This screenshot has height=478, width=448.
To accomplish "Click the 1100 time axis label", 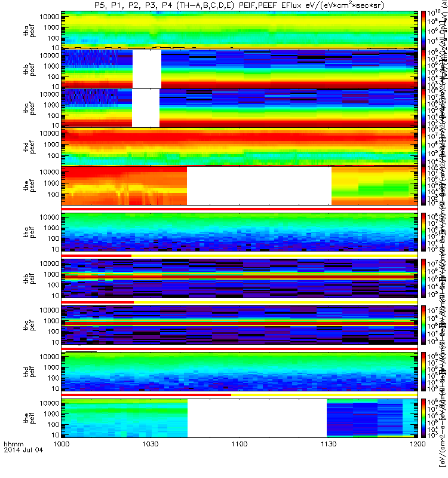I will pyautogui.click(x=240, y=444).
